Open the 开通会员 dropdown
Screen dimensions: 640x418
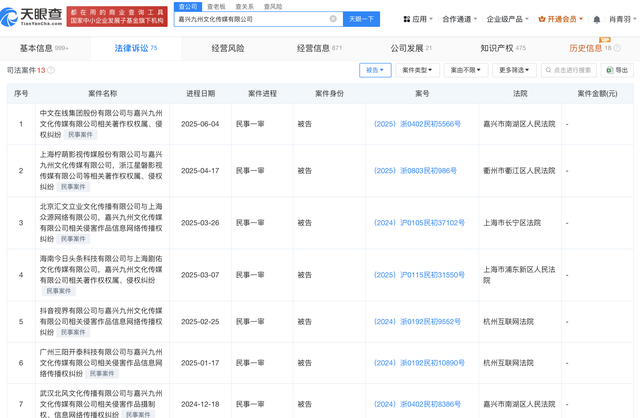560,19
